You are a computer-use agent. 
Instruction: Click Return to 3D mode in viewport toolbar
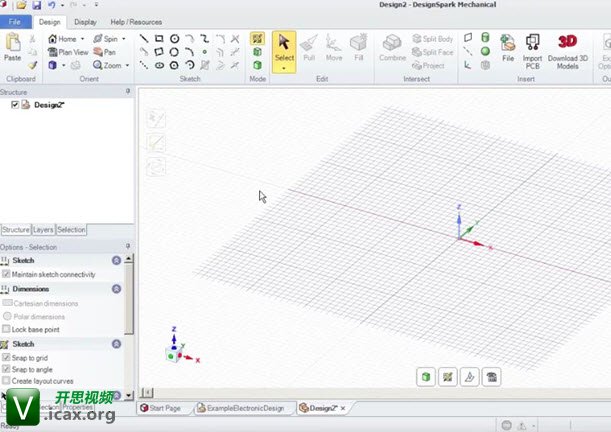click(x=426, y=377)
